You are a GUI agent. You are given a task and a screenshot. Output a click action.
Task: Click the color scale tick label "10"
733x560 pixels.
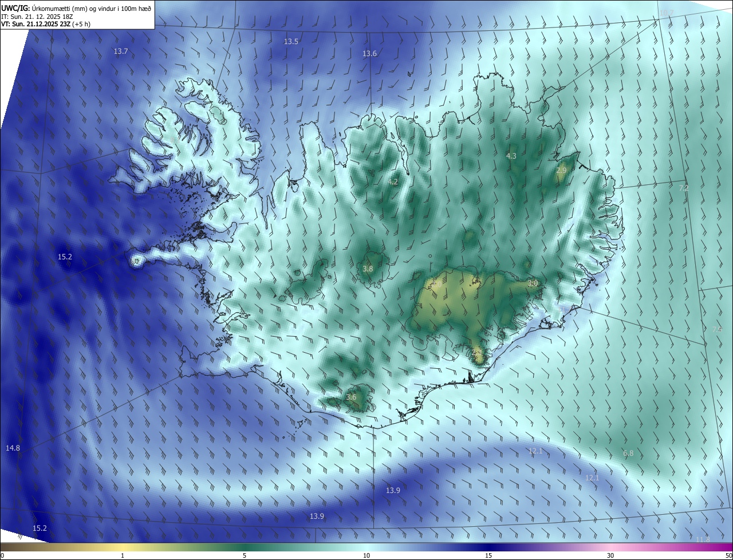366,556
